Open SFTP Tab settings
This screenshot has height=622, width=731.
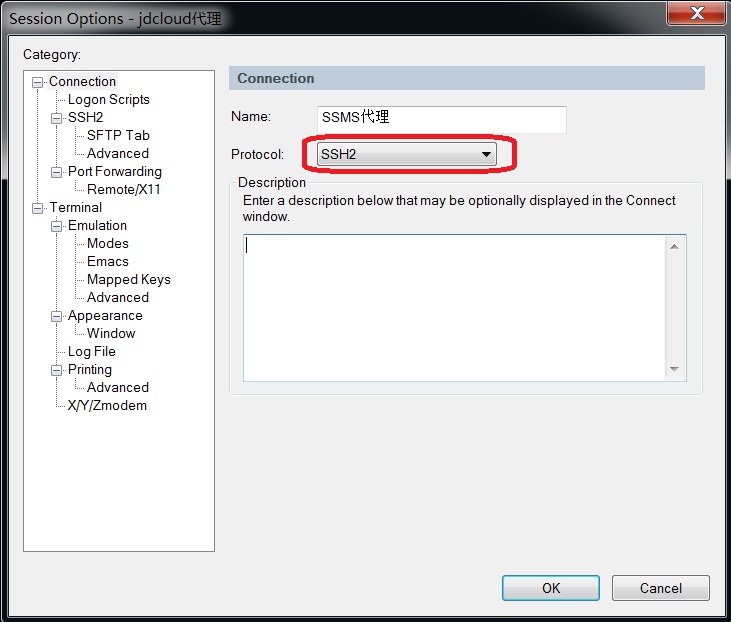(x=118, y=135)
